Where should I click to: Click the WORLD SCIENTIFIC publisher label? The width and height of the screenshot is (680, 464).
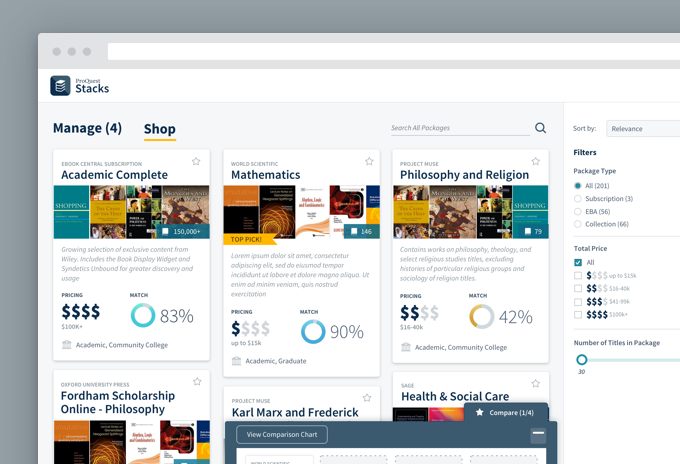[255, 164]
